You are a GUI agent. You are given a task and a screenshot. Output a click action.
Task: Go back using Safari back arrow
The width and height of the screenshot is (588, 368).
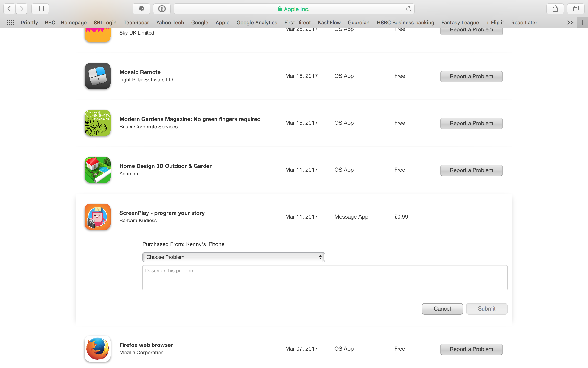[9, 9]
